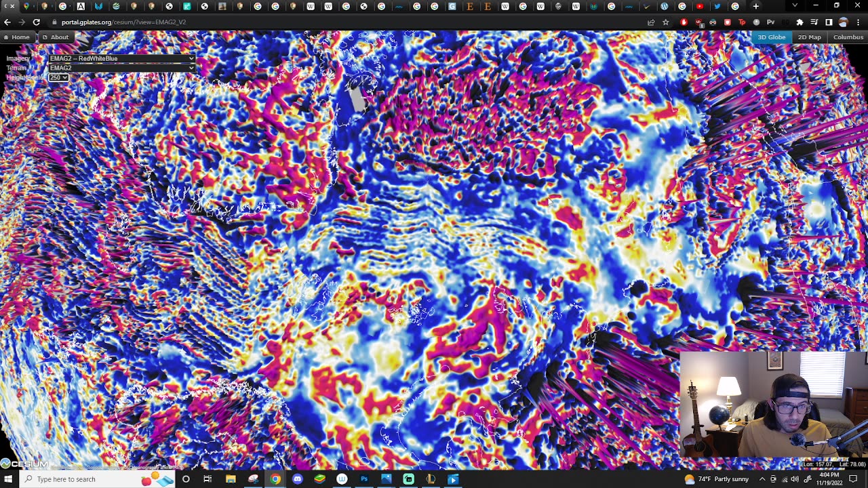Switch to 2D Map view

point(809,37)
